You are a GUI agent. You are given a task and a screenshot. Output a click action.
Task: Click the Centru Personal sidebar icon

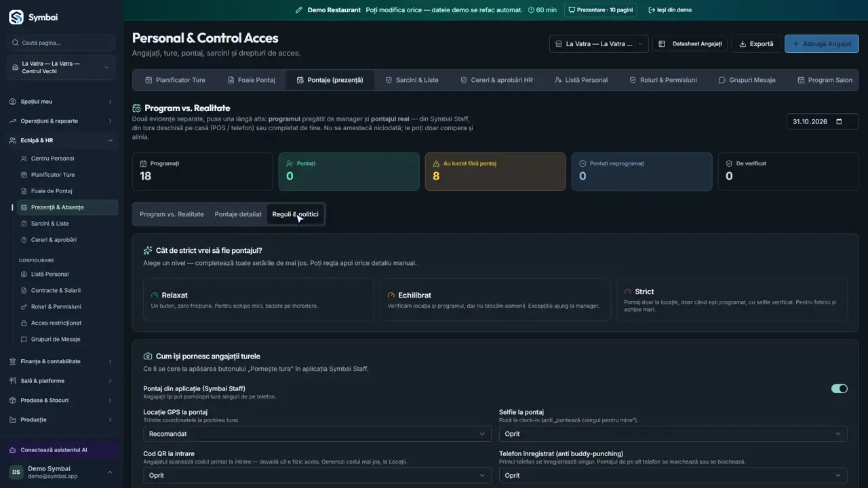[x=24, y=159]
